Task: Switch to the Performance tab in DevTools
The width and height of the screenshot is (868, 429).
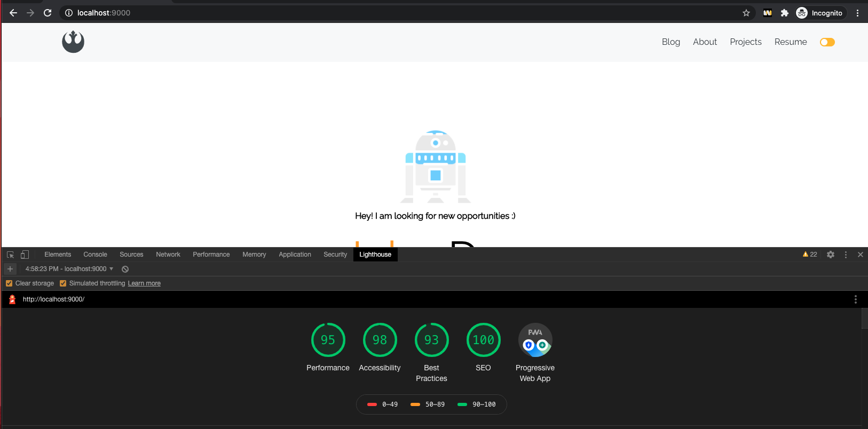Action: pyautogui.click(x=211, y=255)
